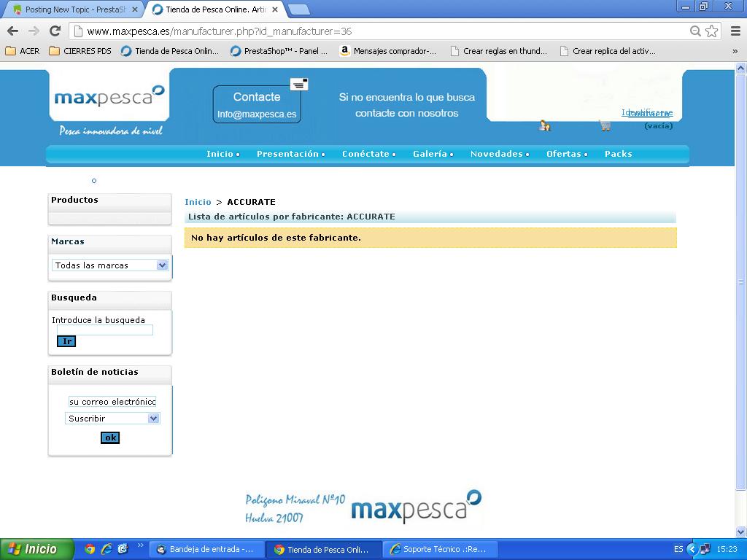Open the Todas las marcas dropdown

[x=110, y=265]
